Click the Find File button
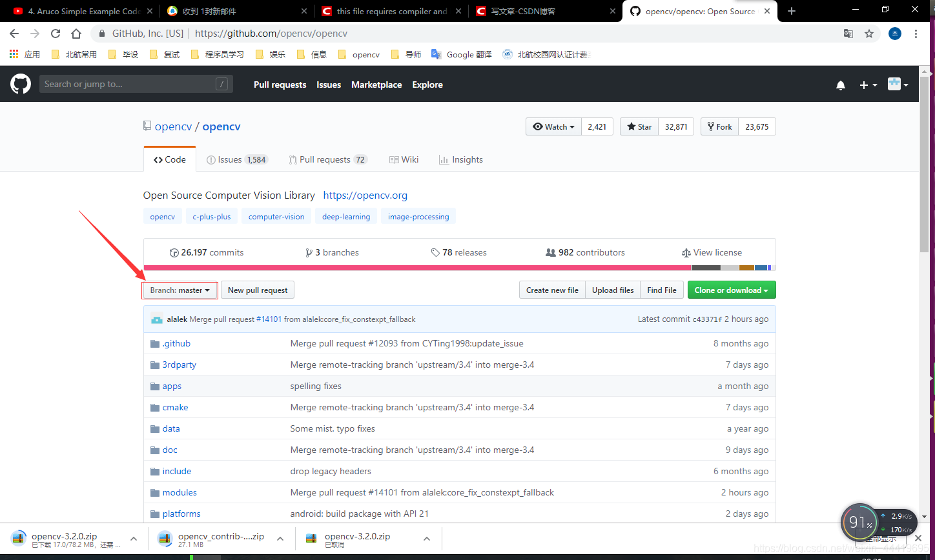The height and width of the screenshot is (560, 935). (x=662, y=290)
